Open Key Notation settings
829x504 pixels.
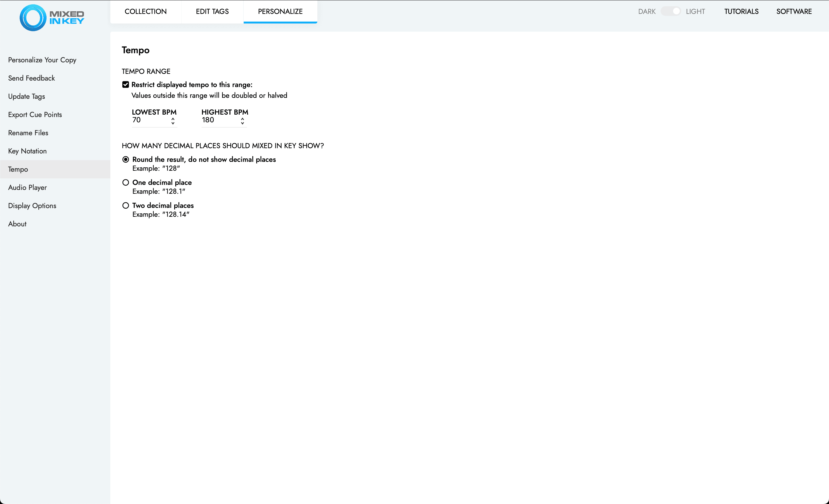tap(55, 151)
